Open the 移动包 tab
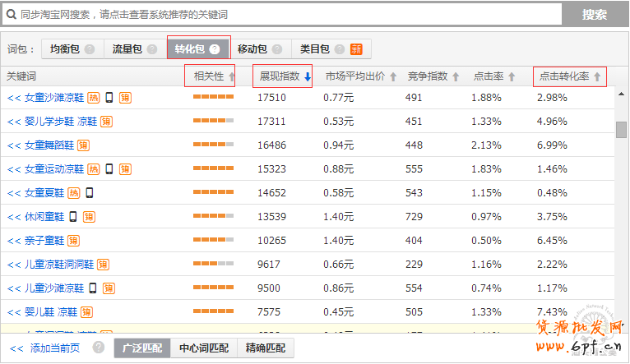Viewport: 630px width, 364px height. 252,49
